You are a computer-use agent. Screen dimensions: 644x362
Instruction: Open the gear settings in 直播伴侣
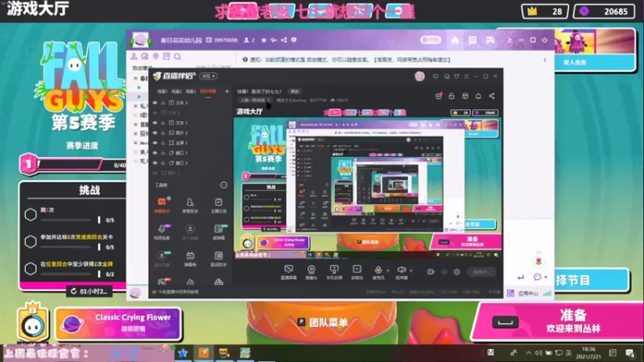[456, 272]
